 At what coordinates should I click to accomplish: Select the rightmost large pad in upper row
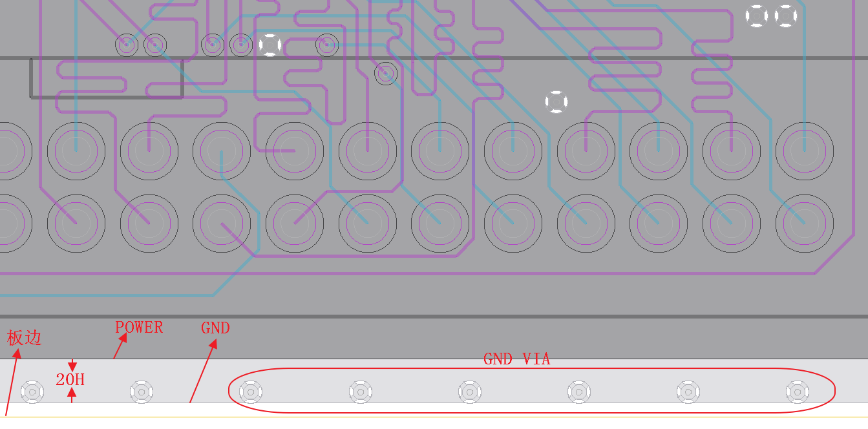(805, 151)
